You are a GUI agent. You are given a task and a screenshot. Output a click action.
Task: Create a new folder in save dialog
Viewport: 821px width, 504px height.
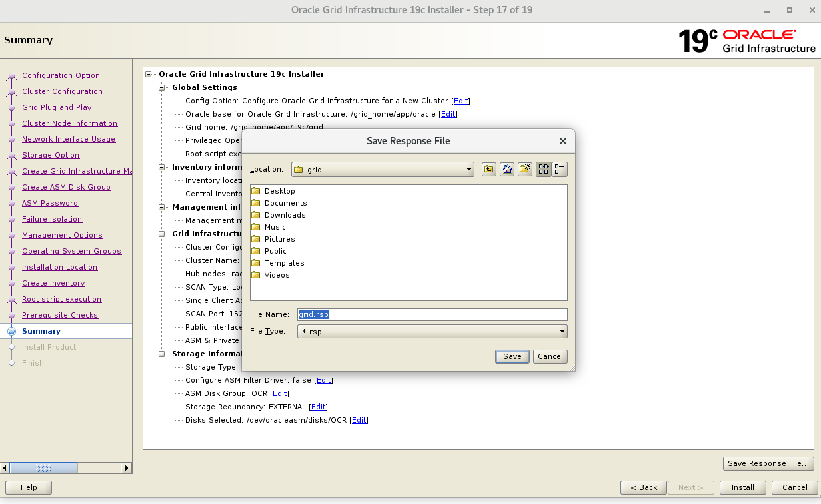pyautogui.click(x=525, y=170)
